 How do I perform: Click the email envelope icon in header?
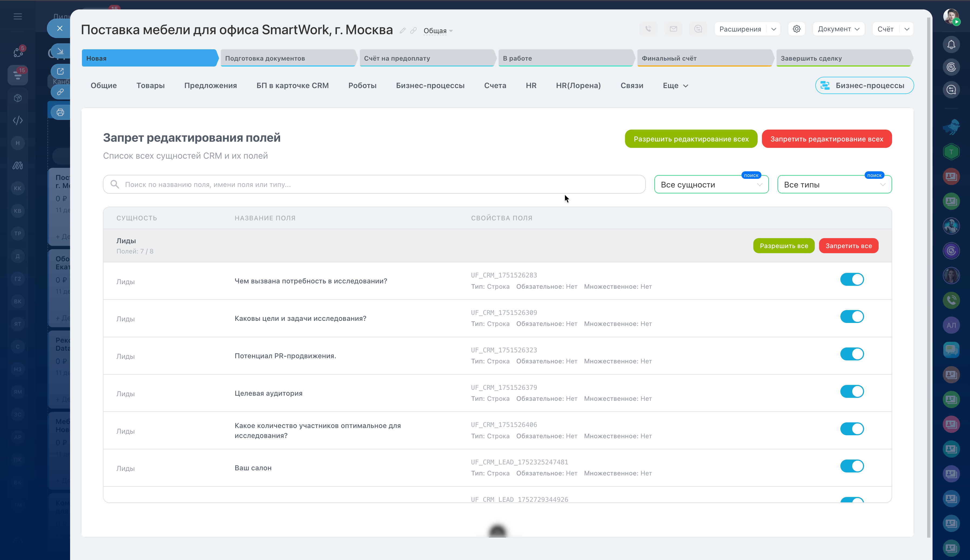pyautogui.click(x=673, y=29)
